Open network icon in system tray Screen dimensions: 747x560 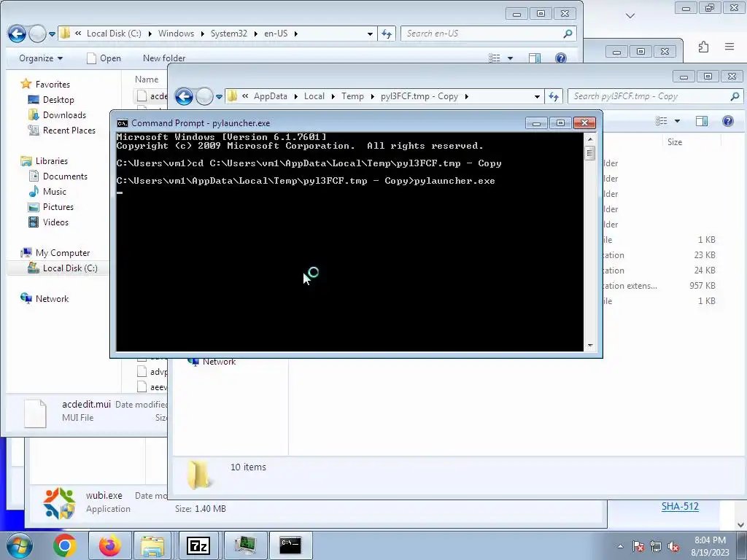[x=656, y=547]
